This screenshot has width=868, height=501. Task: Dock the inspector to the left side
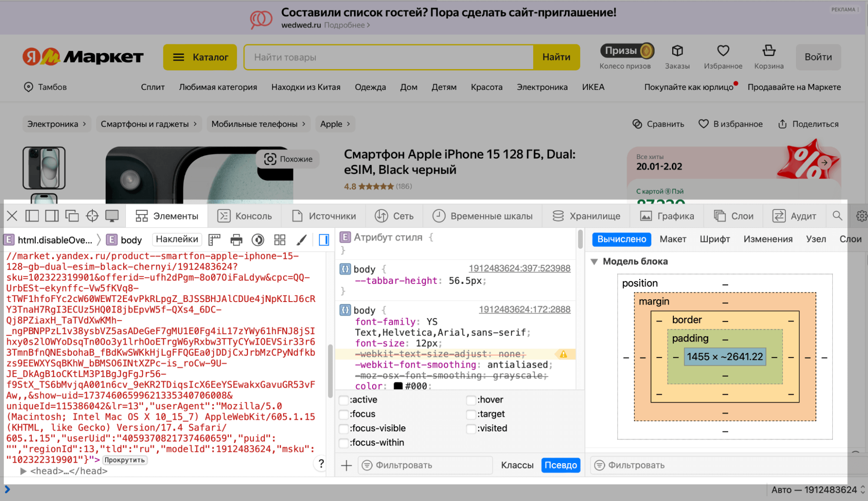(32, 216)
